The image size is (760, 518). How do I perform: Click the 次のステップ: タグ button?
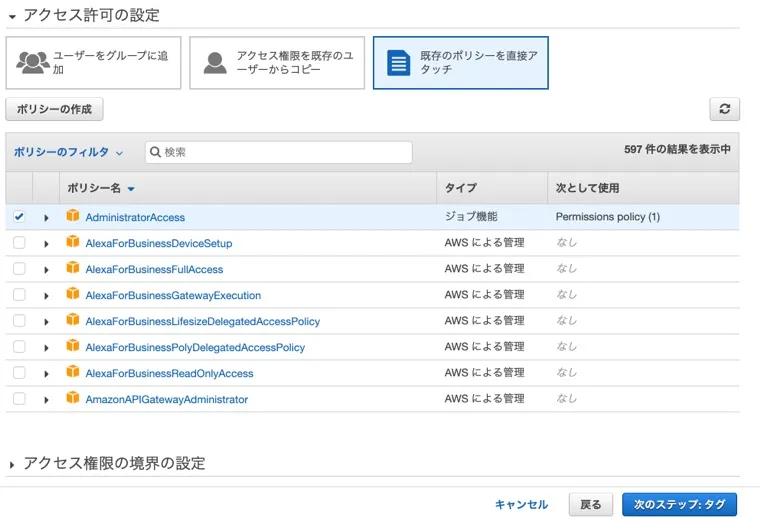(679, 504)
